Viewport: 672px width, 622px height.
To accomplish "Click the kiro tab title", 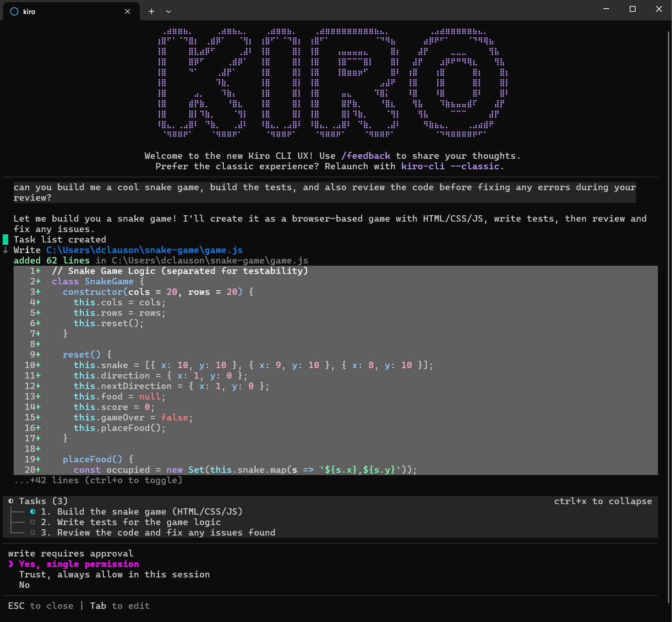I will coord(29,11).
